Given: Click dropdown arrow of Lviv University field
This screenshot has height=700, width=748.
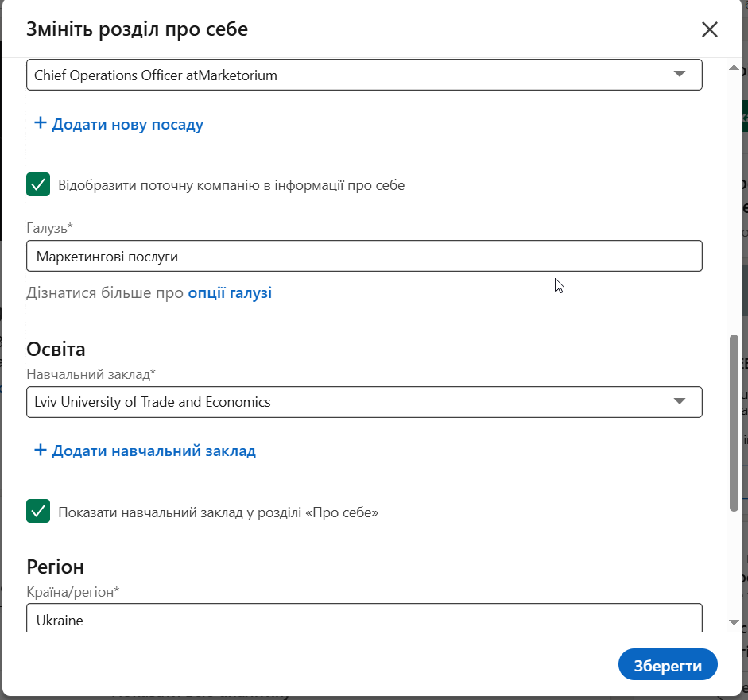Looking at the screenshot, I should (x=679, y=401).
